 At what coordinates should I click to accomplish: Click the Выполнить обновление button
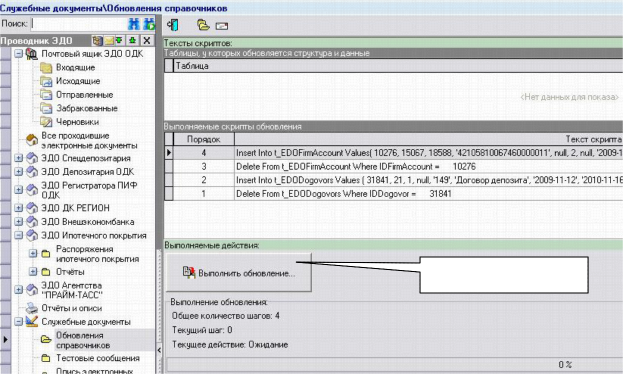tap(239, 273)
